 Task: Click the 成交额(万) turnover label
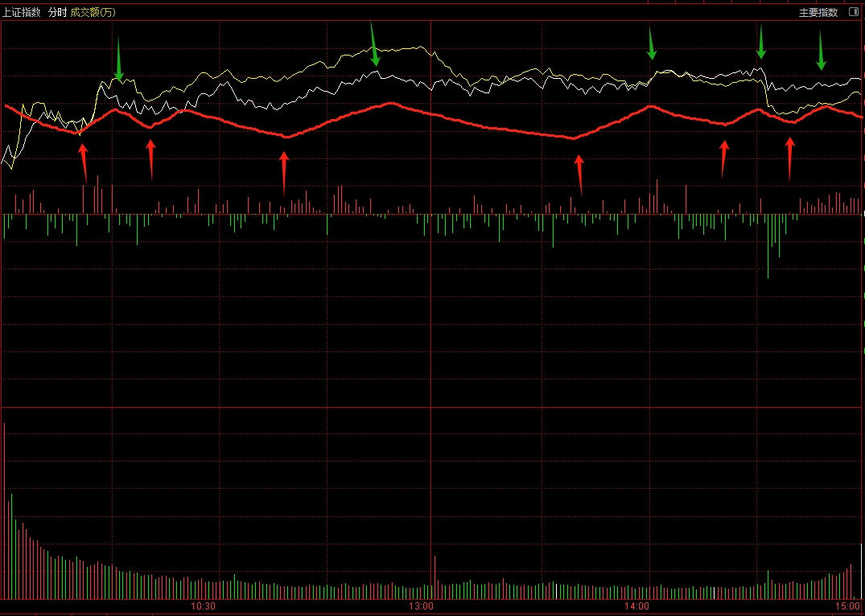click(93, 13)
